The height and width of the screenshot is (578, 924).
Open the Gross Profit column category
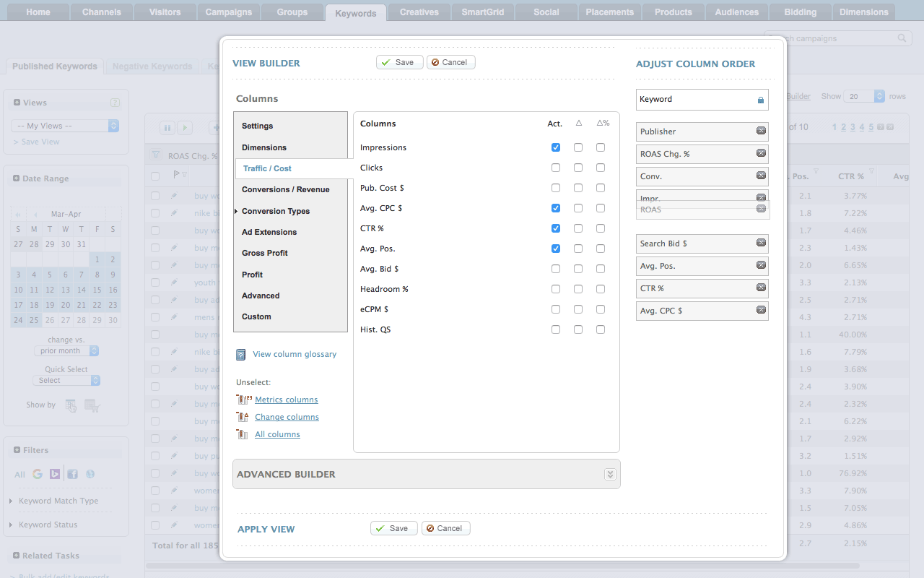tap(265, 253)
